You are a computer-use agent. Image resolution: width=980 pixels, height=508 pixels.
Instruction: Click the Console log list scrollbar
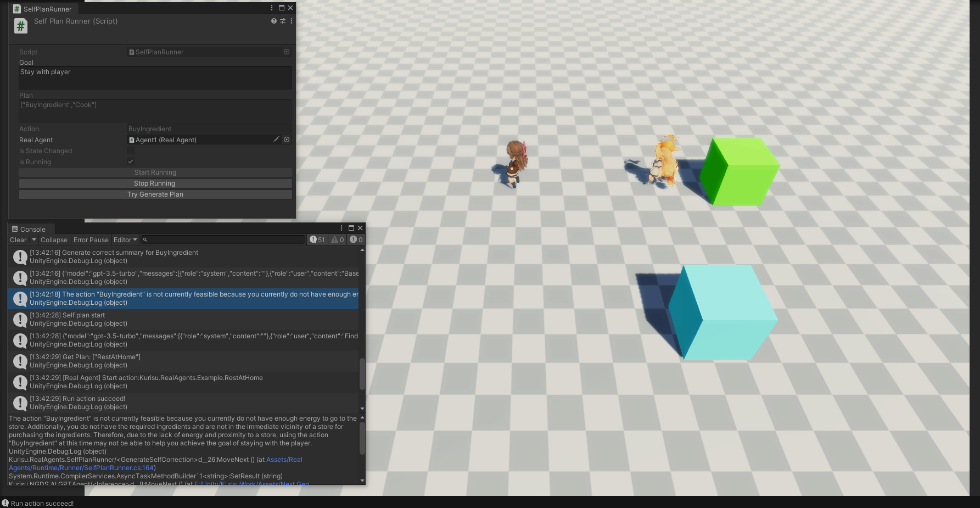pyautogui.click(x=362, y=374)
